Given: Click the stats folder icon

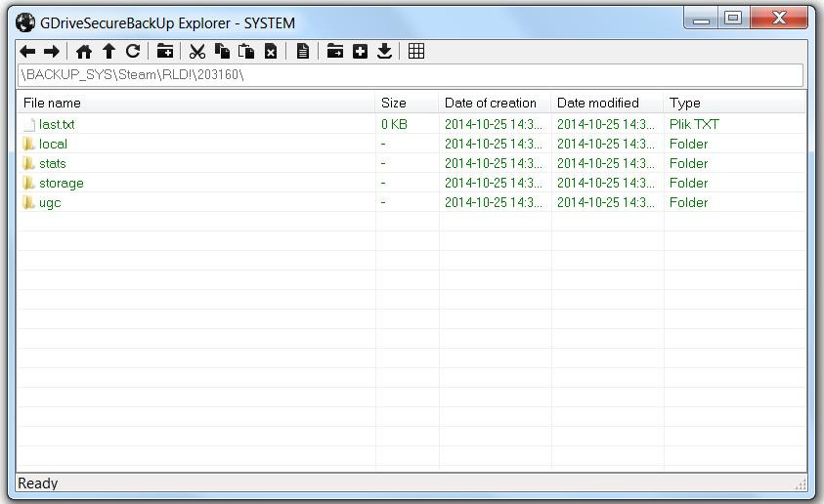Looking at the screenshot, I should tap(29, 163).
